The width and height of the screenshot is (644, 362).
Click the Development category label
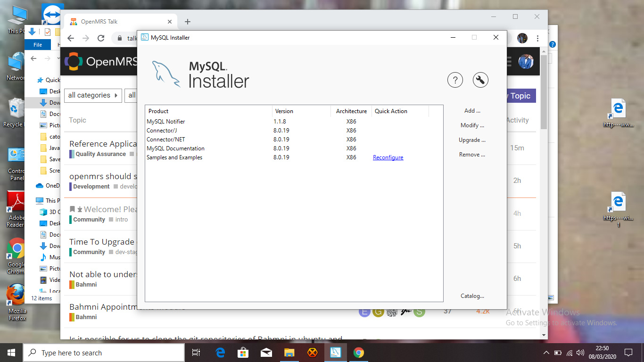point(91,187)
